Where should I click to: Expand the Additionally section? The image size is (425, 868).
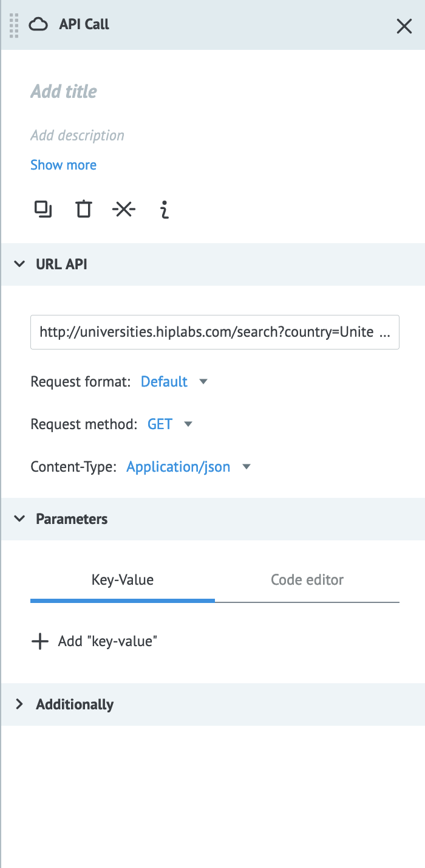[x=19, y=704]
